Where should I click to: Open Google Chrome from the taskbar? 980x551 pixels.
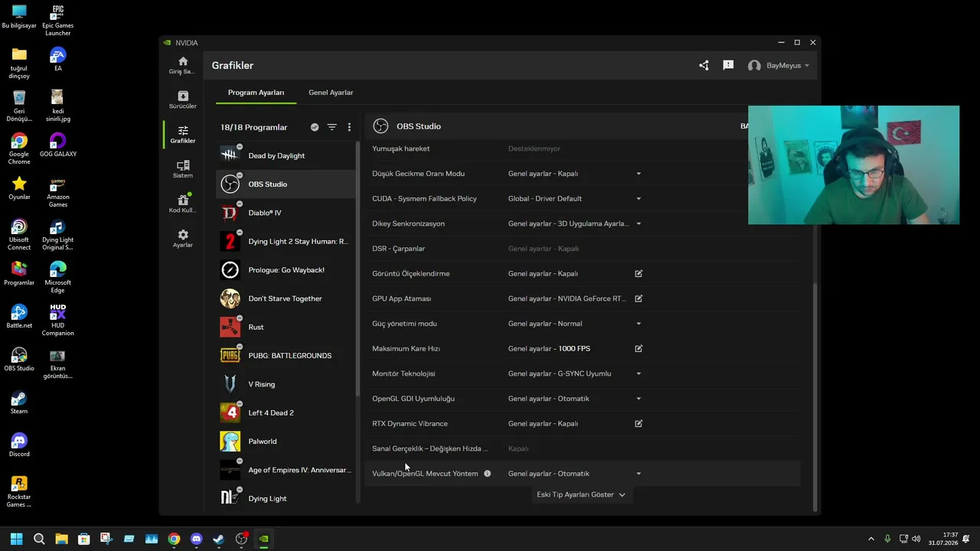(x=174, y=539)
